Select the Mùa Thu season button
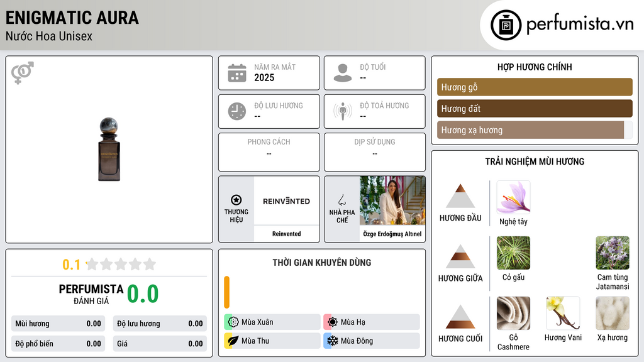644x362 pixels. pos(272,341)
